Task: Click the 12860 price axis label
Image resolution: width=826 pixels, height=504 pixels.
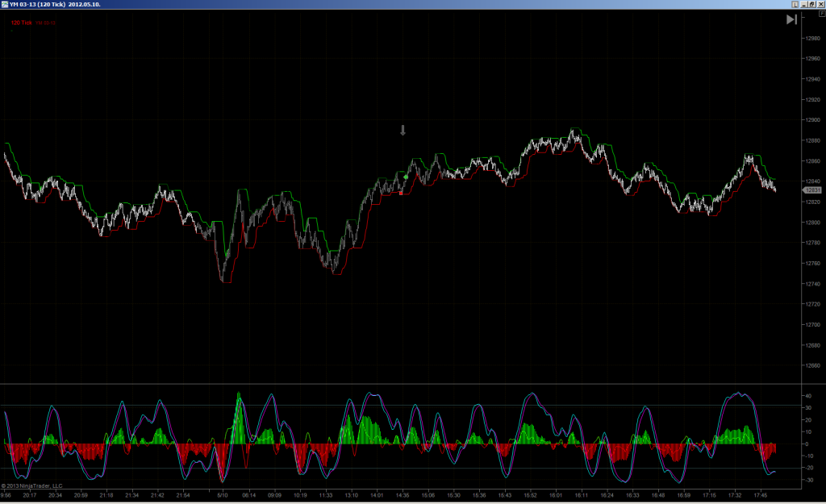Action: click(x=813, y=161)
